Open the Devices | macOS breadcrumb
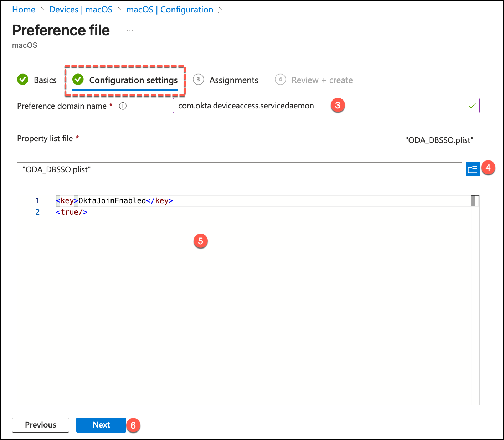 coord(81,10)
